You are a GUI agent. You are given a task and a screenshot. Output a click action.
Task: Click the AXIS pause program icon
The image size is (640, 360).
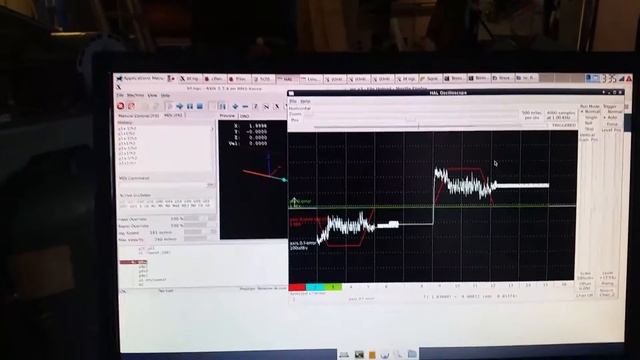[x=190, y=107]
